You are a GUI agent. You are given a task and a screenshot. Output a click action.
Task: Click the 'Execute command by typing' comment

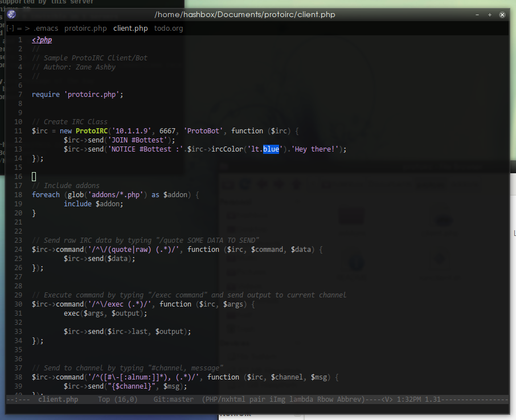pos(189,295)
